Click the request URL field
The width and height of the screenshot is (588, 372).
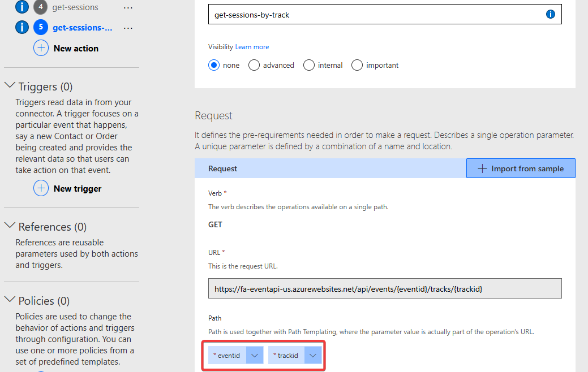coord(385,288)
